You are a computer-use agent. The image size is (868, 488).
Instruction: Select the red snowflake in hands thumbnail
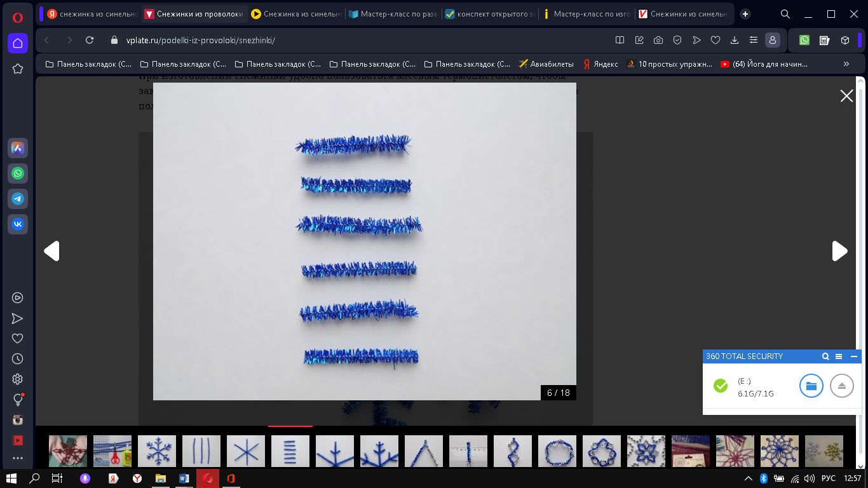[68, 451]
